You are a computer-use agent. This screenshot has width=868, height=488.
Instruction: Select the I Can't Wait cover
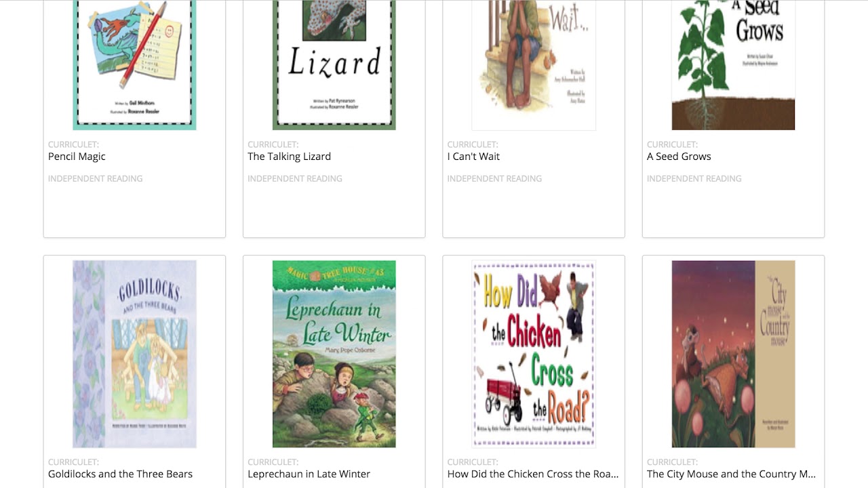[x=533, y=64]
